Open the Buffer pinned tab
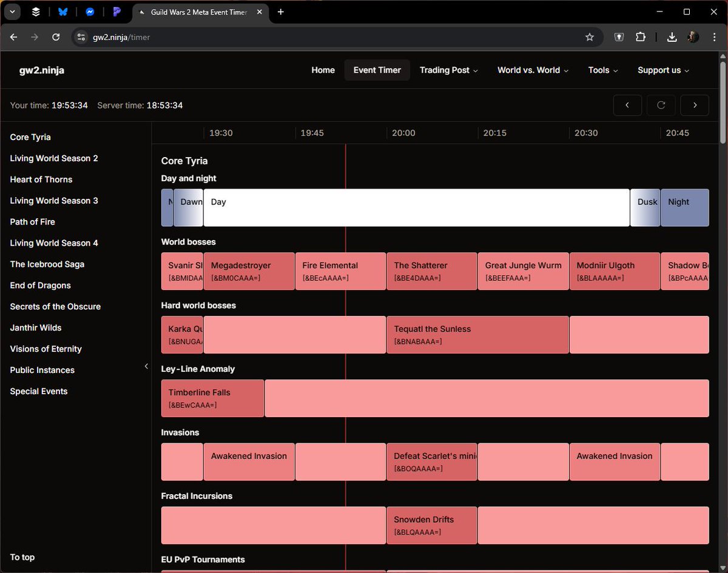Image resolution: width=728 pixels, height=573 pixels. 36,12
